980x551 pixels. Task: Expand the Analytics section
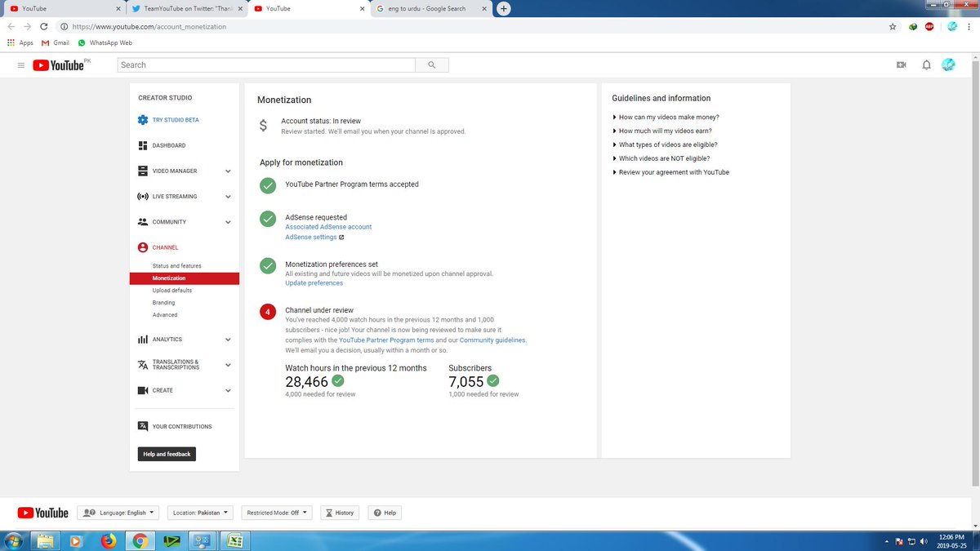click(x=228, y=340)
